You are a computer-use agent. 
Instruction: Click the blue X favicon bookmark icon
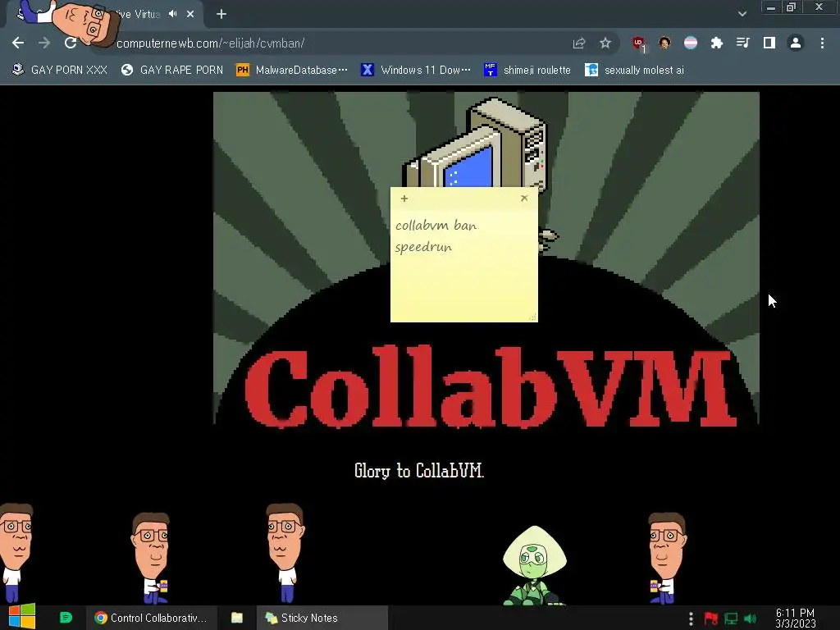click(367, 71)
